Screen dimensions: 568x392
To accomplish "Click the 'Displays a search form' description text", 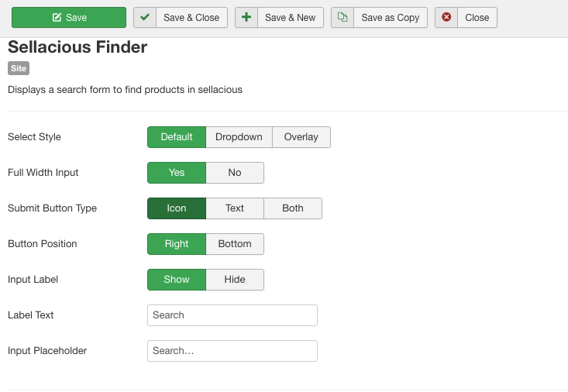I will coord(125,90).
